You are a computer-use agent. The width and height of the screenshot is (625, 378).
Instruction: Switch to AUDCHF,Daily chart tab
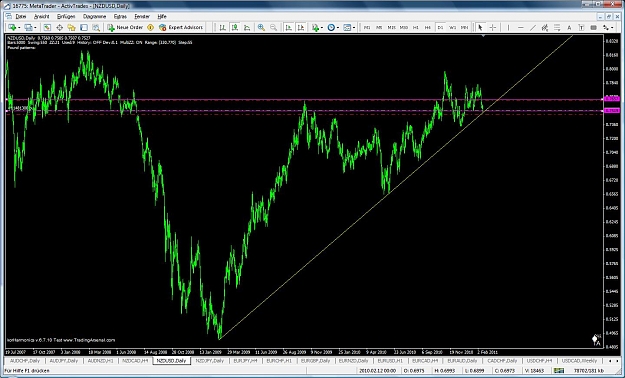click(x=25, y=361)
